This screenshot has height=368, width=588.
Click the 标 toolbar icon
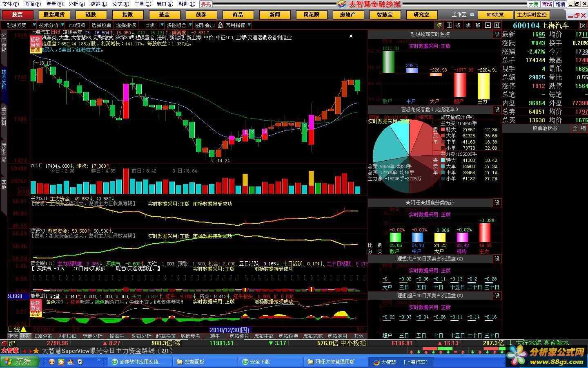(439, 25)
